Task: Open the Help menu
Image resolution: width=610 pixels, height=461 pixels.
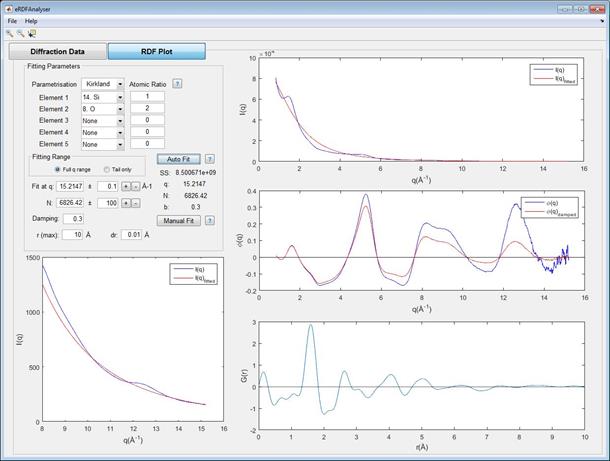Action: 31,21
